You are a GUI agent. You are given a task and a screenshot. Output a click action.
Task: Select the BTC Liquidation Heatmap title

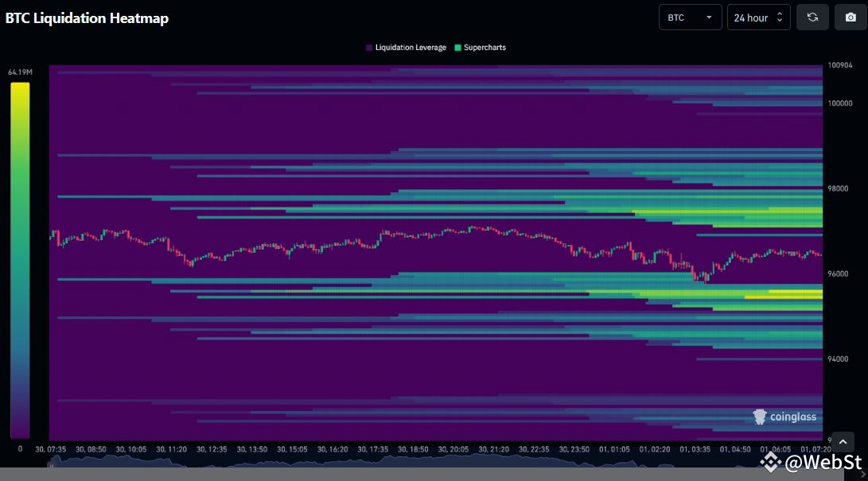click(x=88, y=17)
